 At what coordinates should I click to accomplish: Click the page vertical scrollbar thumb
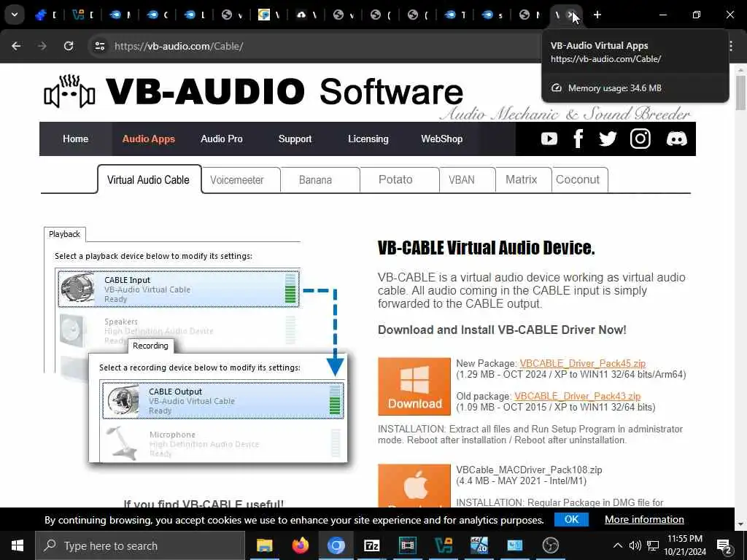740,92
